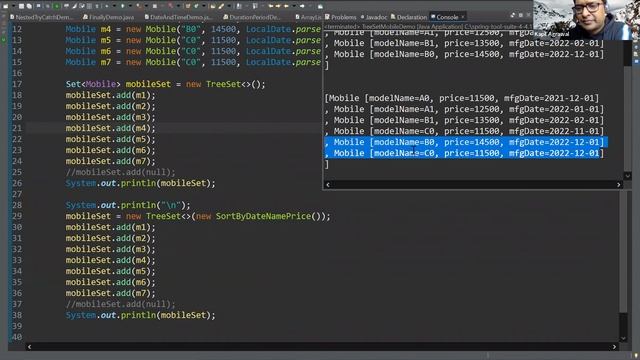Click console row modelName=A0 mfgDate=2021-12-01
Image resolution: width=640 pixels, height=360 pixels.
pyautogui.click(x=462, y=98)
